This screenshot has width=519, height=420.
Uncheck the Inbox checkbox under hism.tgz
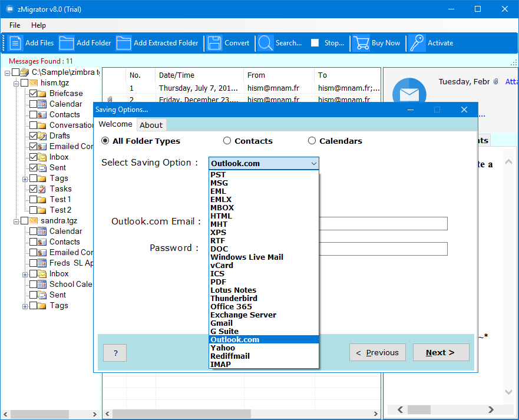[x=33, y=157]
